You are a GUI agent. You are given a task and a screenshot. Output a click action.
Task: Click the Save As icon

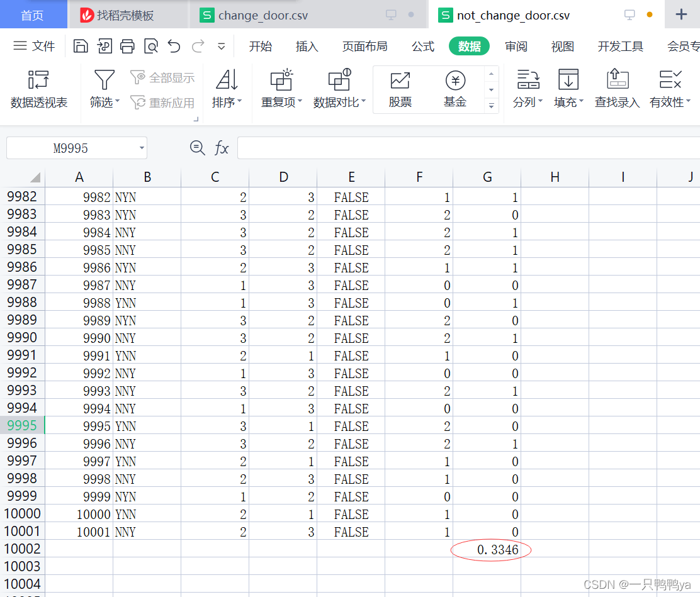tap(104, 46)
